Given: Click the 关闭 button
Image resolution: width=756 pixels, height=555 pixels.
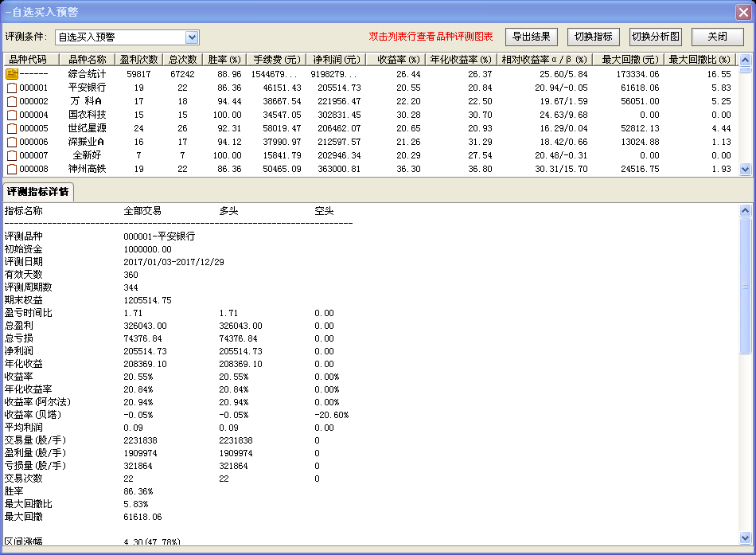Looking at the screenshot, I should [x=717, y=37].
